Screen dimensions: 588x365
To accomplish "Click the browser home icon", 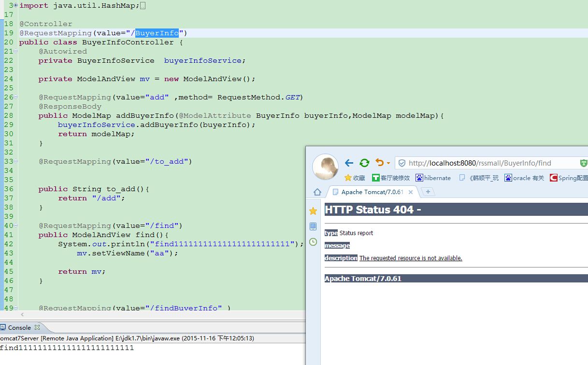I will coord(316,192).
